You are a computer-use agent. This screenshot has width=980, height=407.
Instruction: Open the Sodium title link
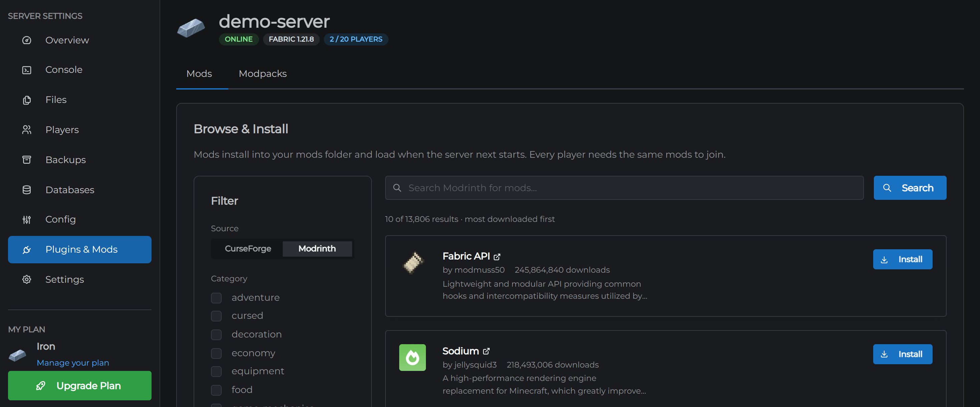click(460, 351)
